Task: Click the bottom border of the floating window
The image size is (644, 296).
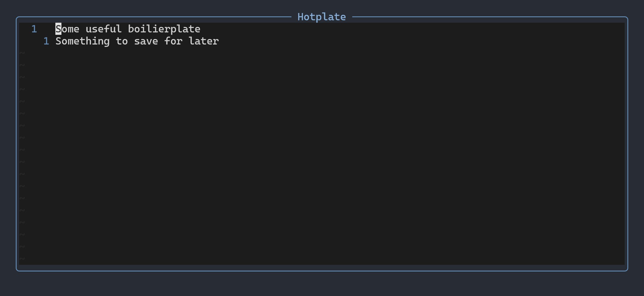Action: tap(322, 271)
